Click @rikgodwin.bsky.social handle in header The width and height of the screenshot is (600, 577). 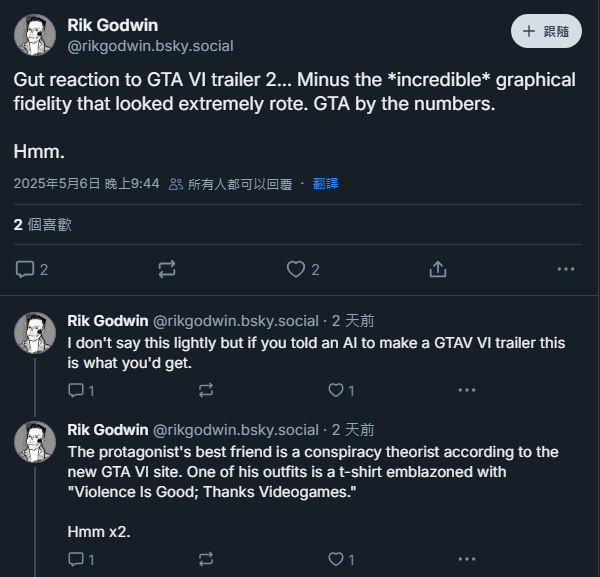tap(138, 45)
